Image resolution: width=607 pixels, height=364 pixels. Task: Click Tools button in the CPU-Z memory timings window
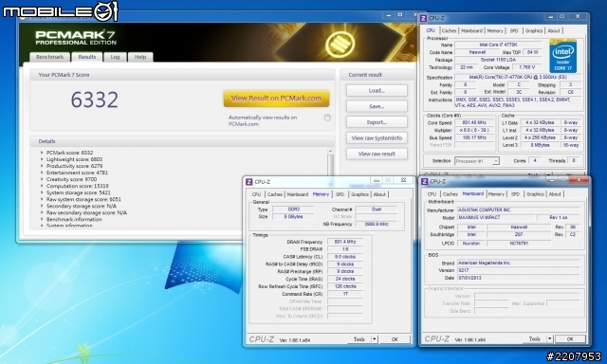pyautogui.click(x=359, y=339)
